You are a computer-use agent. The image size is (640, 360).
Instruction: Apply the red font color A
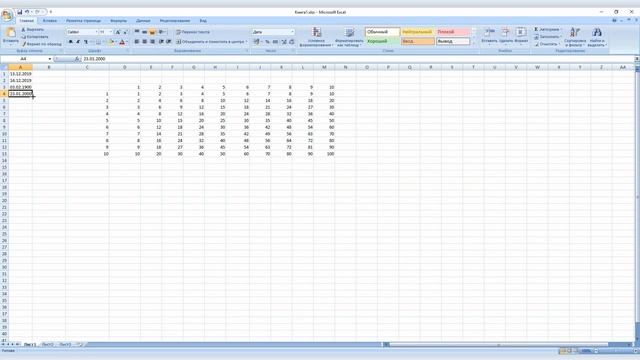(x=122, y=42)
